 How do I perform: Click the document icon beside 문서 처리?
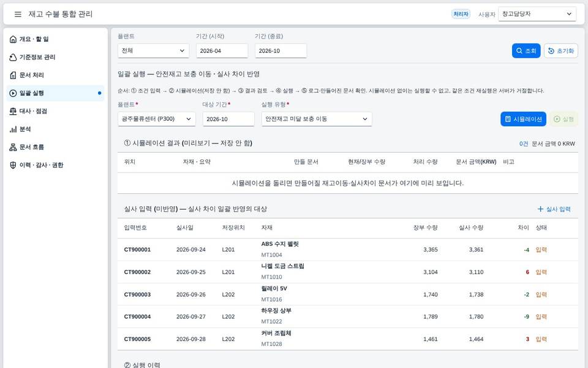[x=13, y=75]
